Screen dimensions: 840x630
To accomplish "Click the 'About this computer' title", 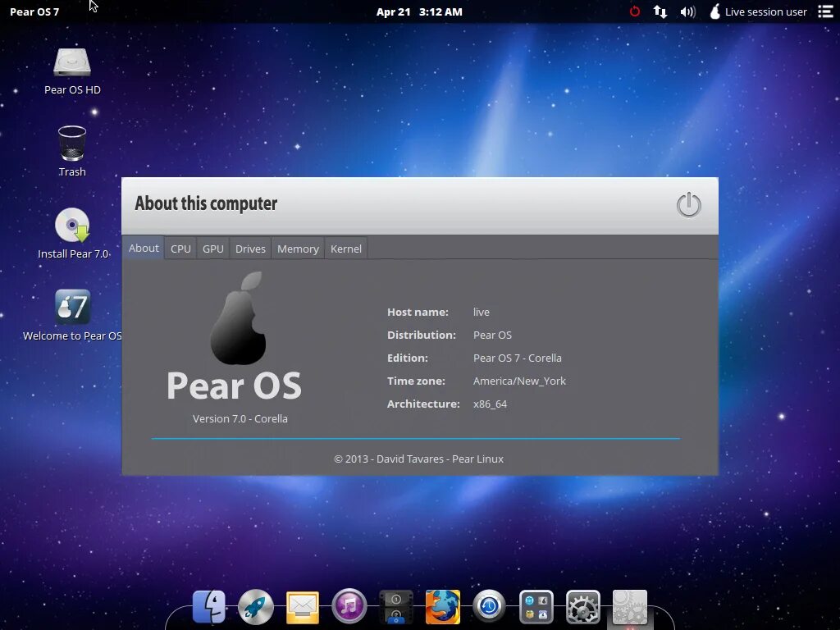I will pyautogui.click(x=206, y=203).
